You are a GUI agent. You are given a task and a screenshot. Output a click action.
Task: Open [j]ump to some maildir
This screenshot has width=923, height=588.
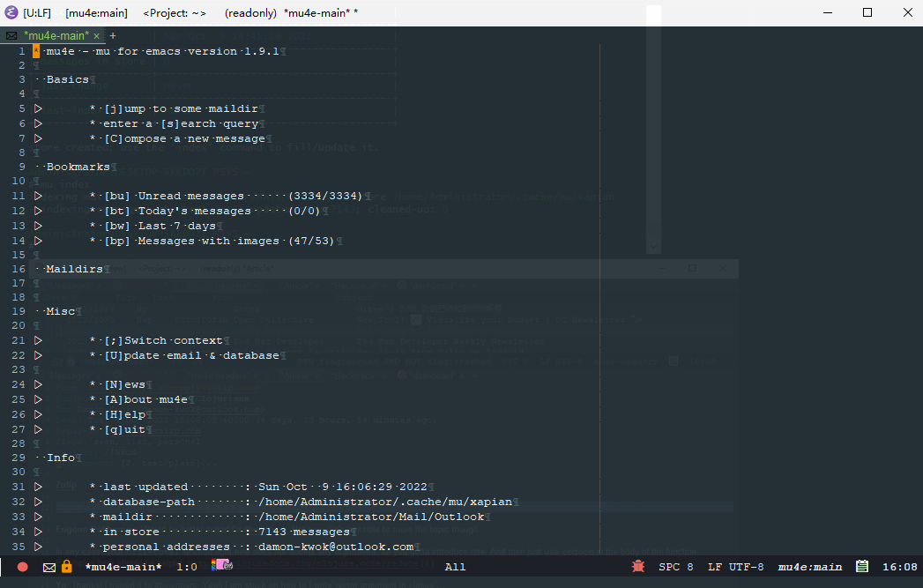[x=181, y=108]
